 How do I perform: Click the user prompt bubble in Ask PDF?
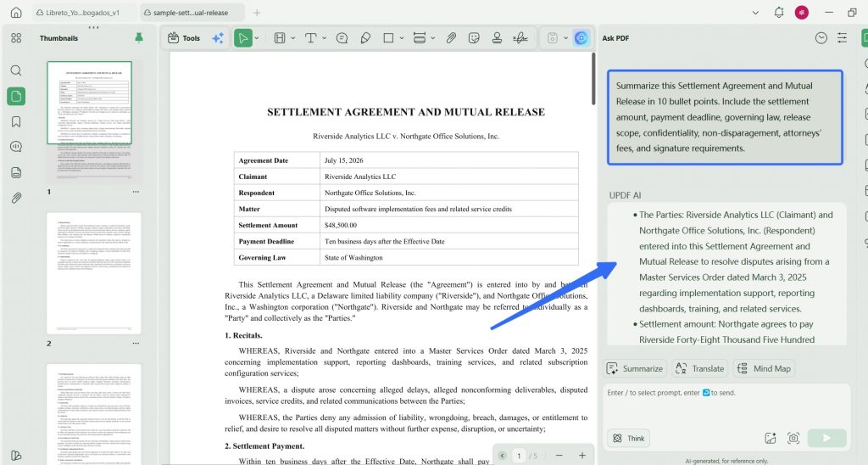[x=725, y=117]
